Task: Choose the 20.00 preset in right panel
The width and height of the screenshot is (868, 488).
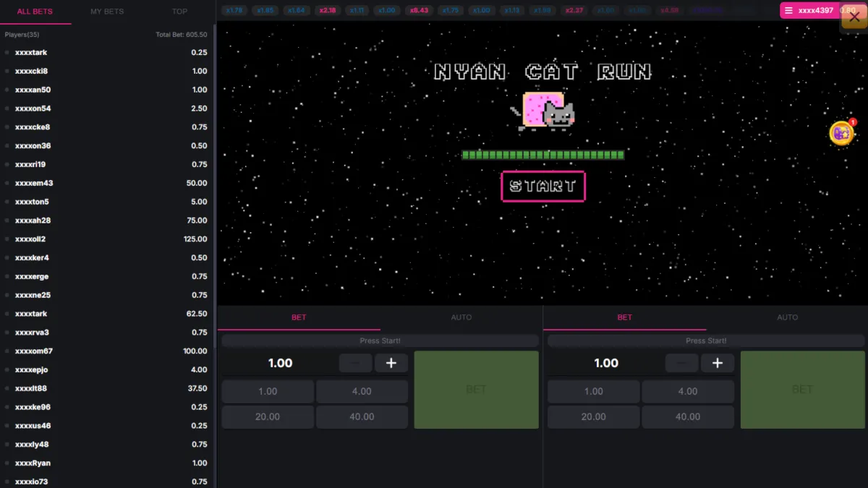Action: click(594, 417)
